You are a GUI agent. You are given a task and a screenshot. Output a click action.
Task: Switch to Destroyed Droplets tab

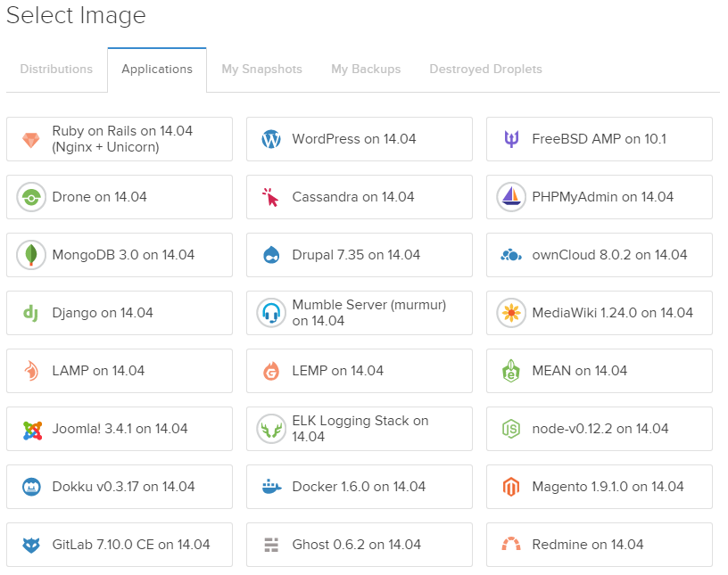click(485, 70)
